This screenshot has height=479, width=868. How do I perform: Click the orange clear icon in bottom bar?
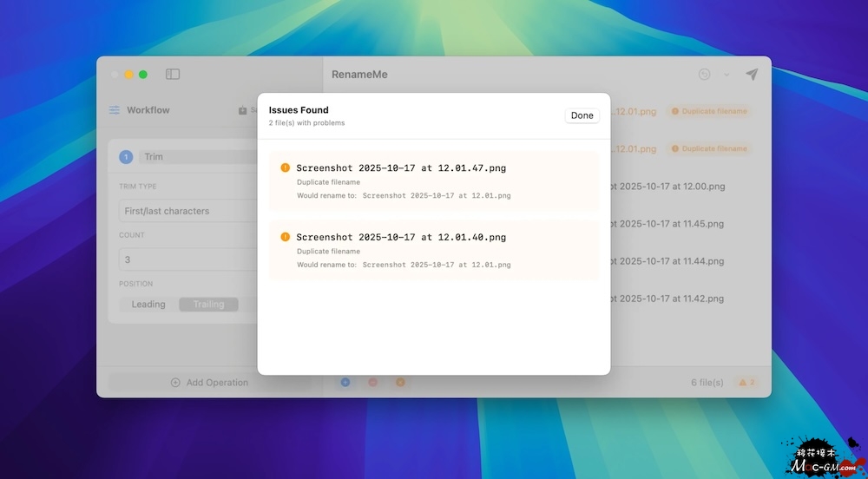(x=400, y=382)
